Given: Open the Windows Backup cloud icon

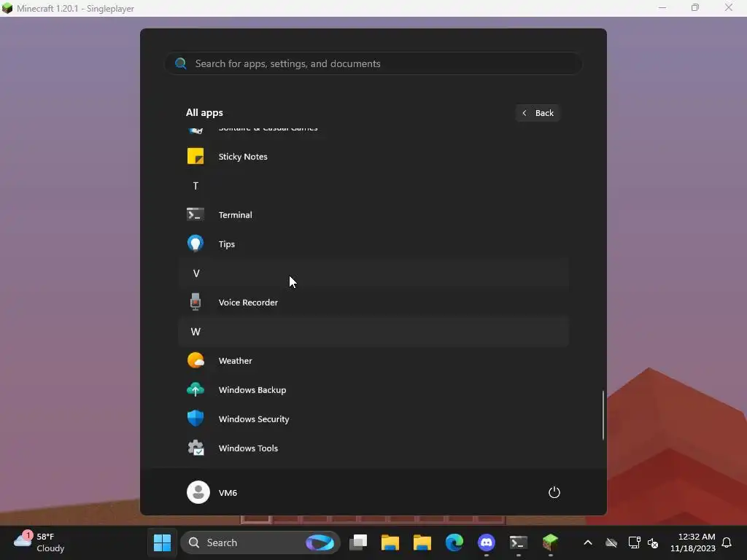Looking at the screenshot, I should [196, 389].
